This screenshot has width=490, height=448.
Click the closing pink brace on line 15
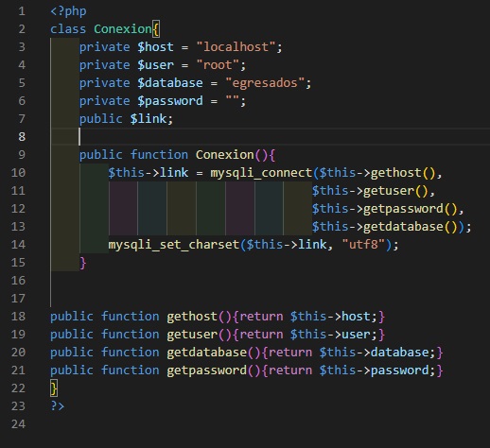[83, 263]
